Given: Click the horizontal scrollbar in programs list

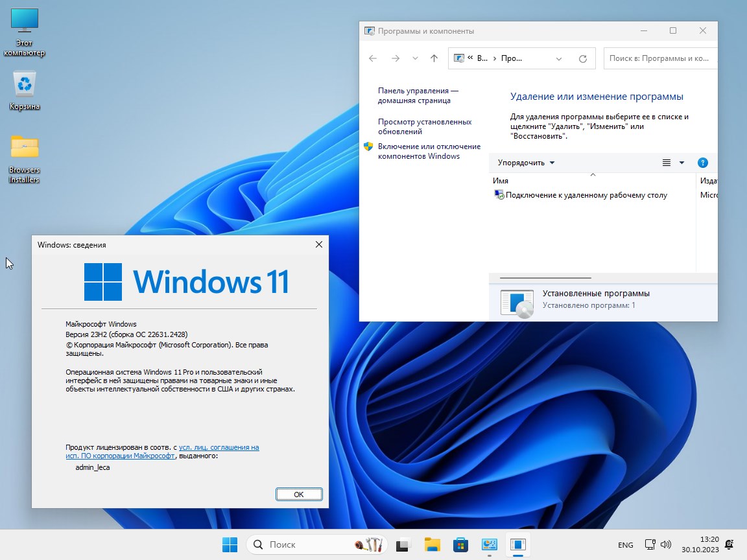Looking at the screenshot, I should [545, 277].
